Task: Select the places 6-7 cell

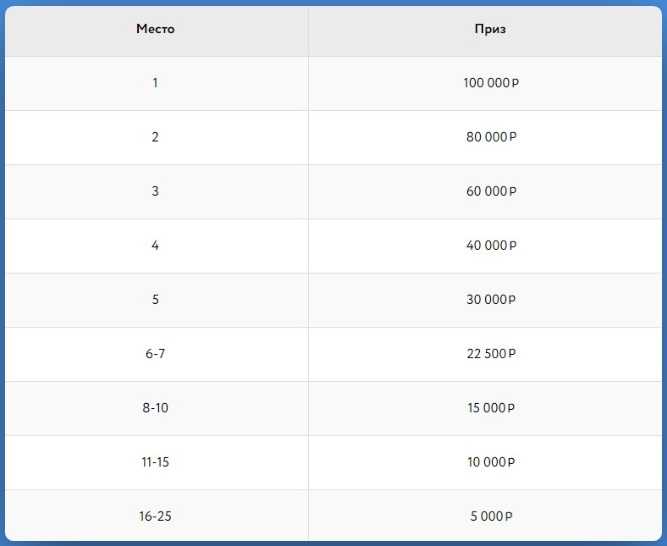Action: (x=155, y=354)
